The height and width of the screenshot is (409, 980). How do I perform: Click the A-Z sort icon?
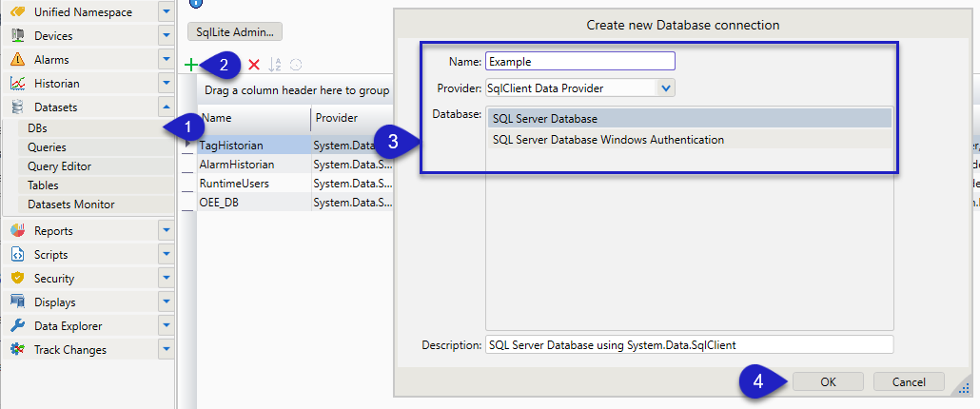pyautogui.click(x=275, y=65)
